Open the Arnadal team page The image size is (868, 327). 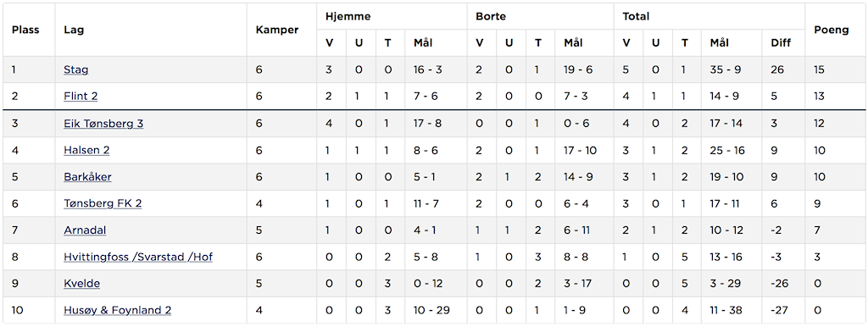pos(85,230)
